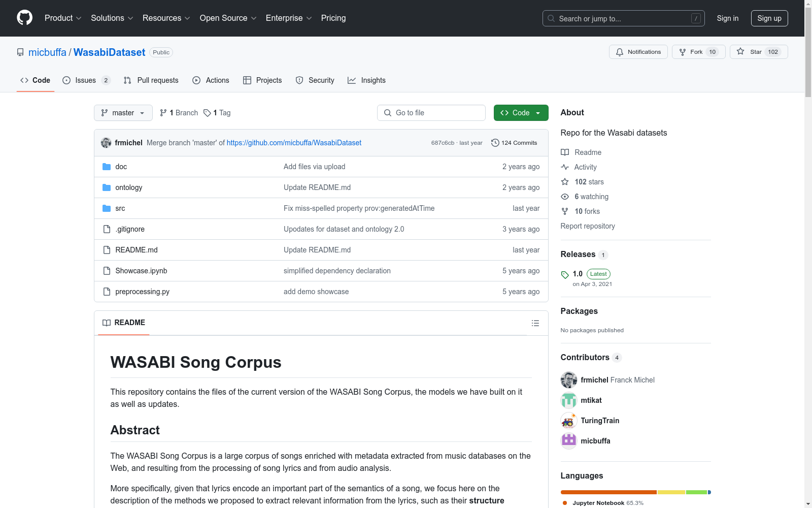Open the Pricing page
812x508 pixels.
pyautogui.click(x=333, y=18)
